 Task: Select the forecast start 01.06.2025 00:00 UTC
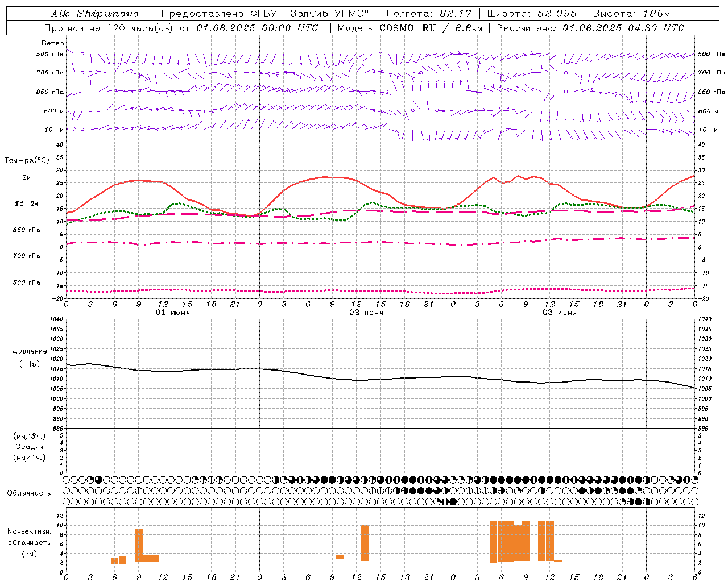[257, 28]
